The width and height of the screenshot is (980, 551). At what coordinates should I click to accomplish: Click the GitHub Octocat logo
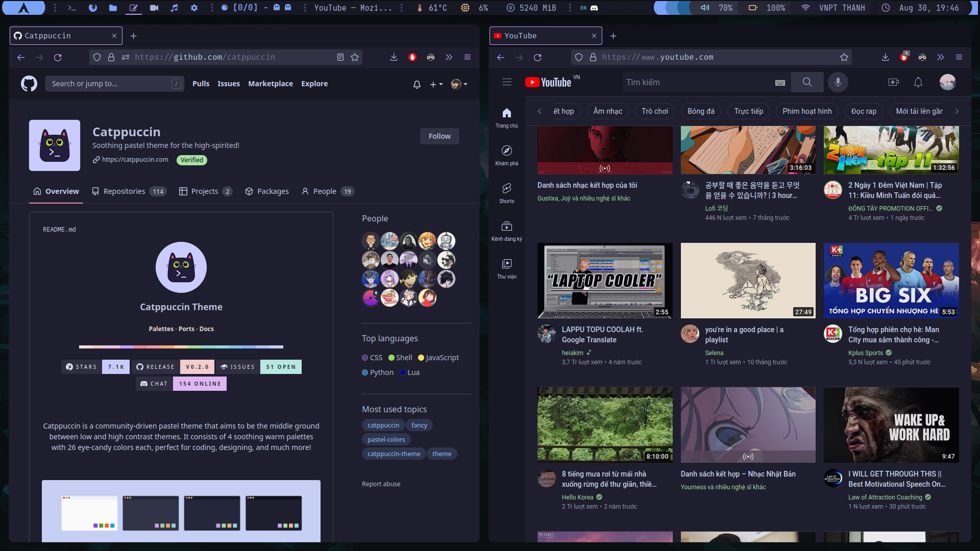29,84
